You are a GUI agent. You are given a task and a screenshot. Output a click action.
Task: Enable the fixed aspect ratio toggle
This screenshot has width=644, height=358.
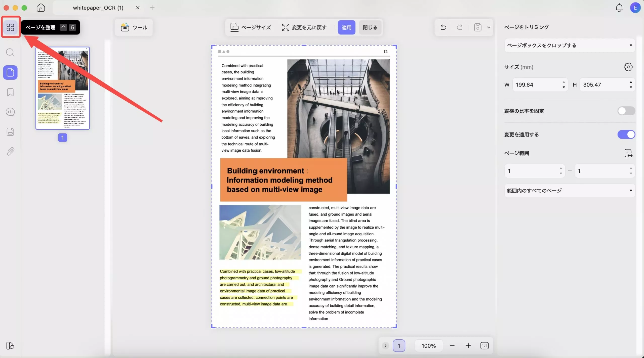pyautogui.click(x=626, y=111)
